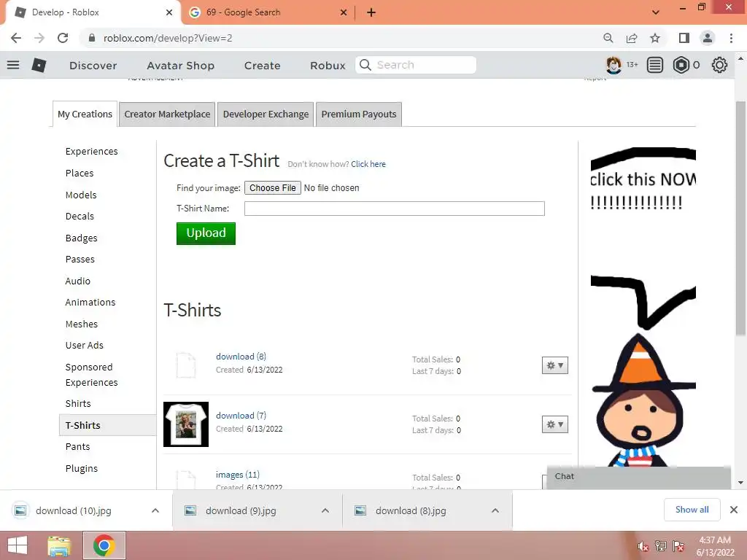Image resolution: width=747 pixels, height=560 pixels.
Task: Select Audio in the sidebar
Action: point(77,281)
